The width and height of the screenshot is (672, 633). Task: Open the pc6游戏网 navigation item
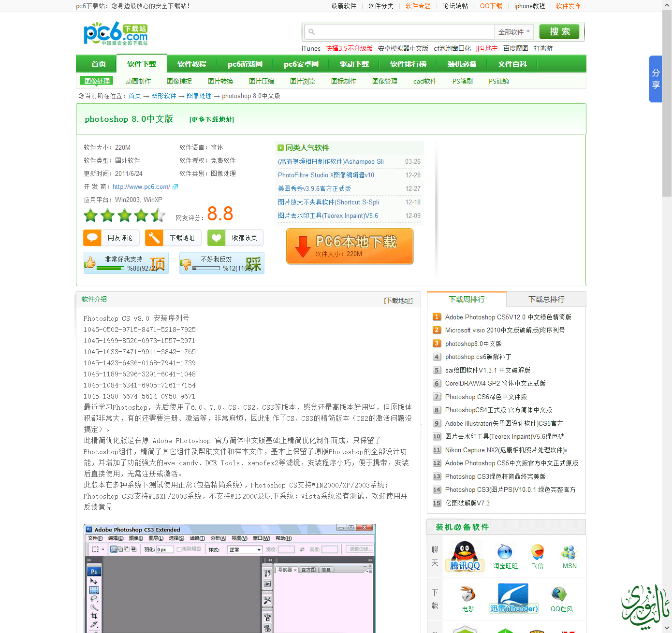click(245, 64)
